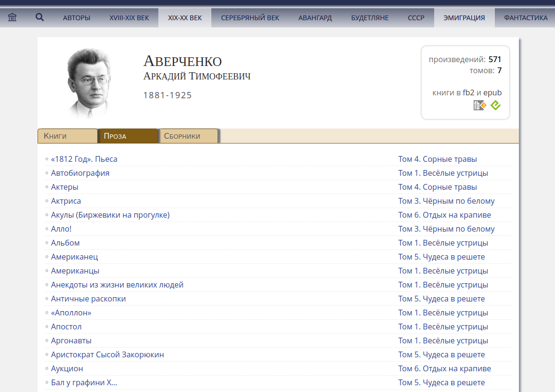Click the epub text link in info box
The image size is (555, 392).
pos(492,92)
